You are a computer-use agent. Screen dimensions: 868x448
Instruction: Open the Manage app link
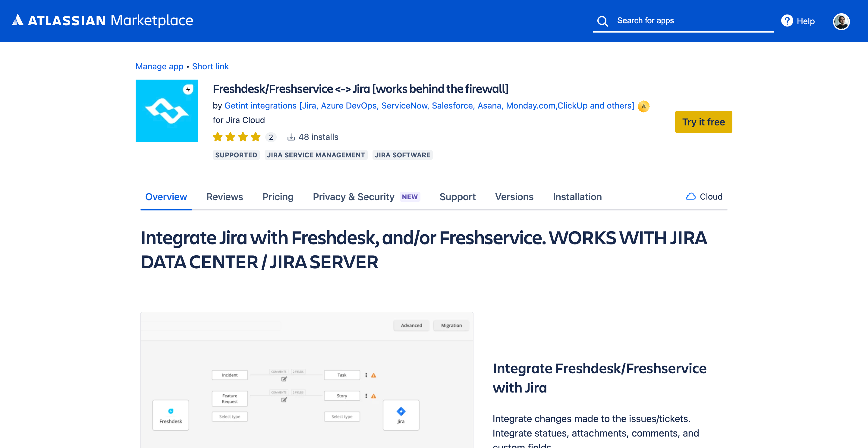[159, 66]
